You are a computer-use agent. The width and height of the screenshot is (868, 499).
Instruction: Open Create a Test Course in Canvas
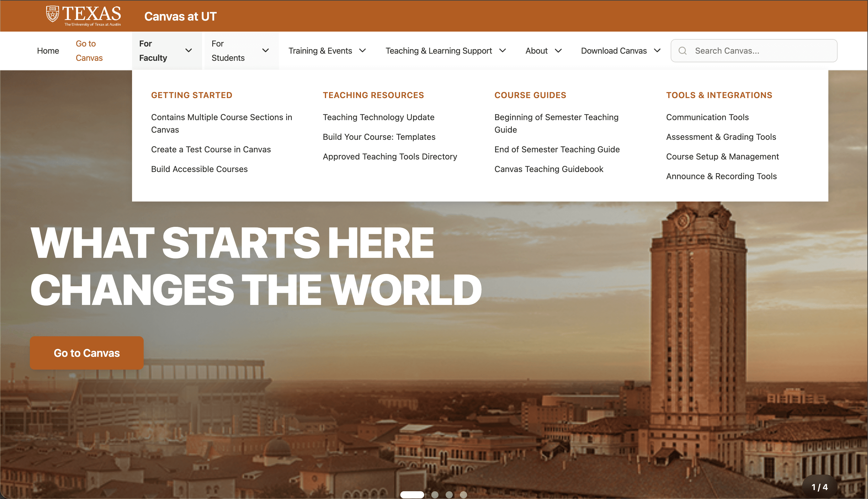click(x=211, y=149)
